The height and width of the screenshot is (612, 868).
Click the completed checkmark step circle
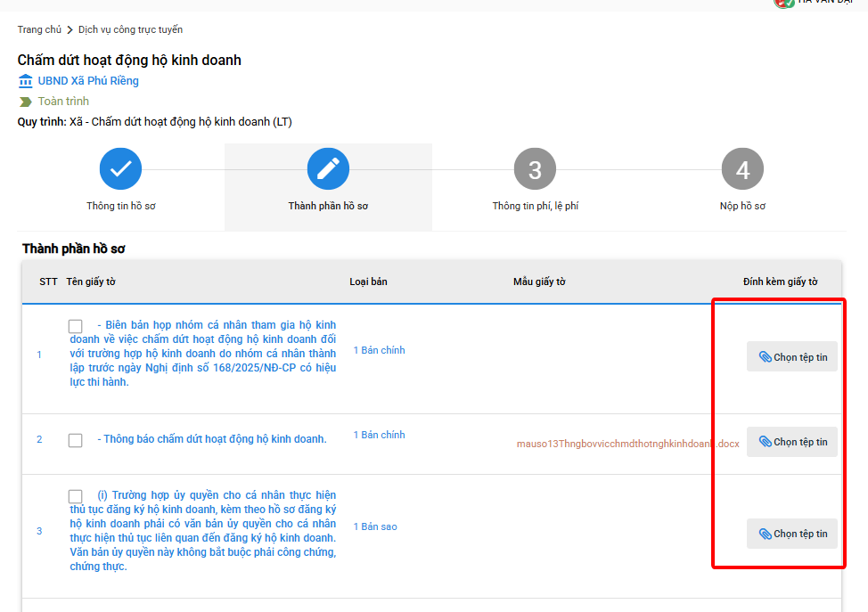click(x=120, y=169)
